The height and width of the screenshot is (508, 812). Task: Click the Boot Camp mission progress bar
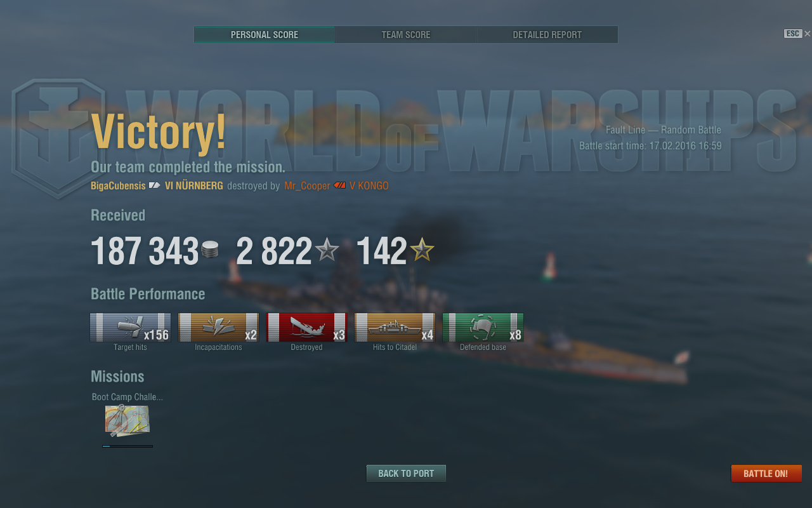(128, 446)
